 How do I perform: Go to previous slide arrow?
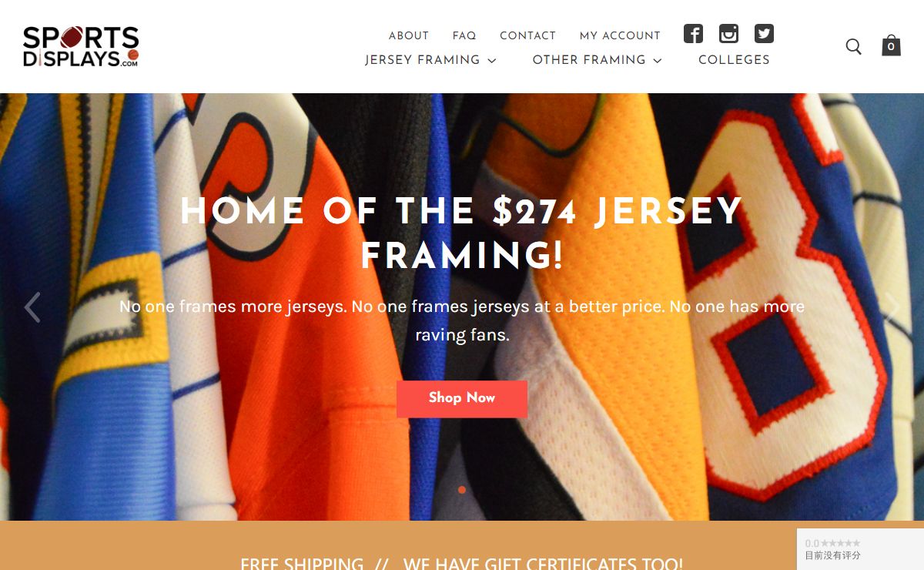[32, 307]
